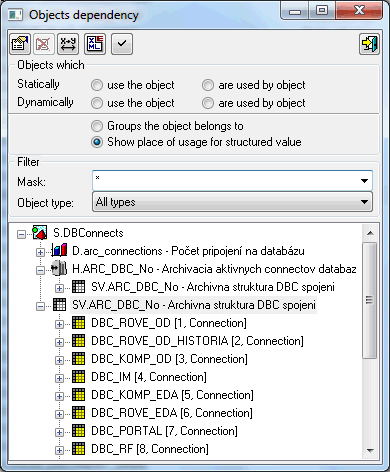
Task: Select 'DBC_ROVE_EDA [6, Connection]' row text
Action: tap(172, 413)
